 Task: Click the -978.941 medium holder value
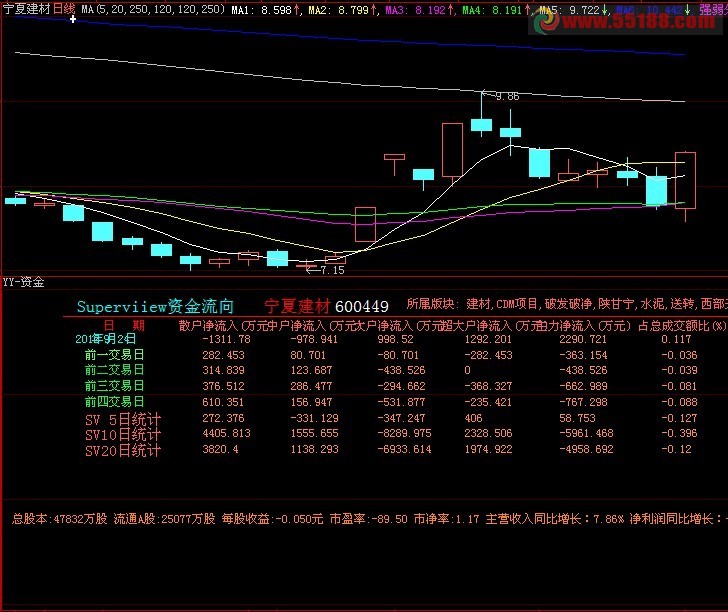point(314,339)
